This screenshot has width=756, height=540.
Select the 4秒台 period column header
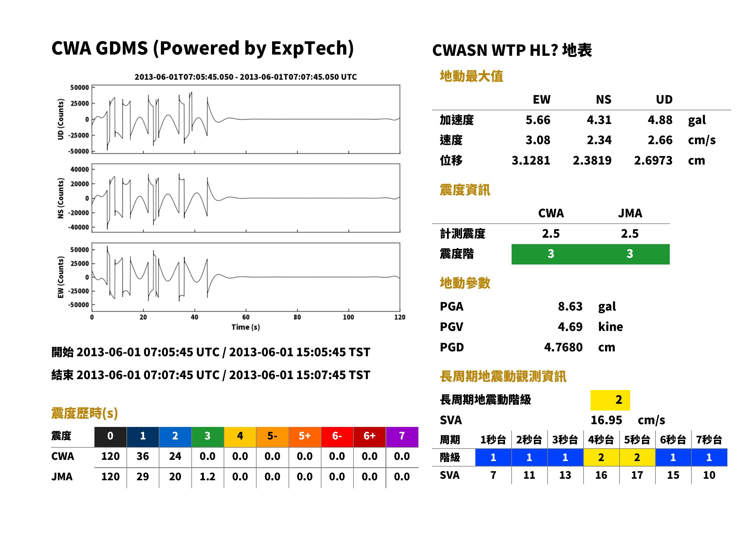[x=601, y=439]
